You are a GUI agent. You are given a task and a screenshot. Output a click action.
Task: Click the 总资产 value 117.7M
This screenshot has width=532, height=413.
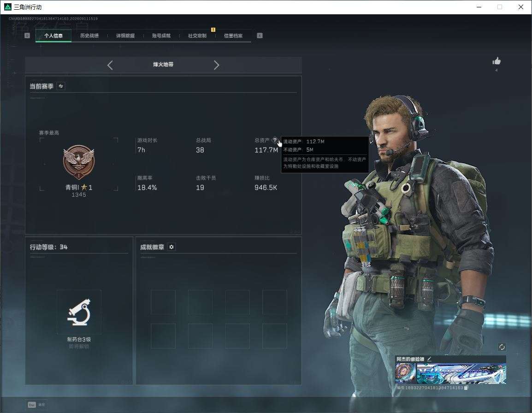tap(266, 150)
